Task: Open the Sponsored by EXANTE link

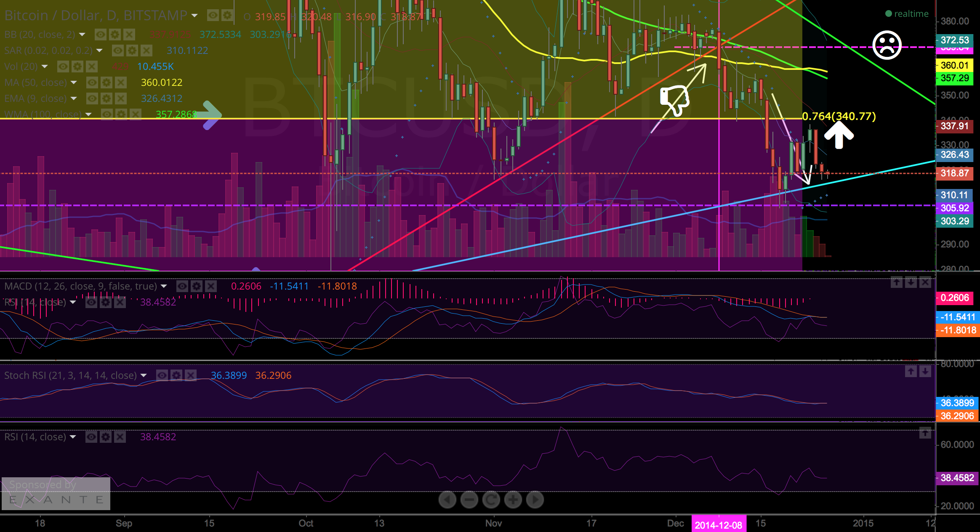Action: coord(56,493)
